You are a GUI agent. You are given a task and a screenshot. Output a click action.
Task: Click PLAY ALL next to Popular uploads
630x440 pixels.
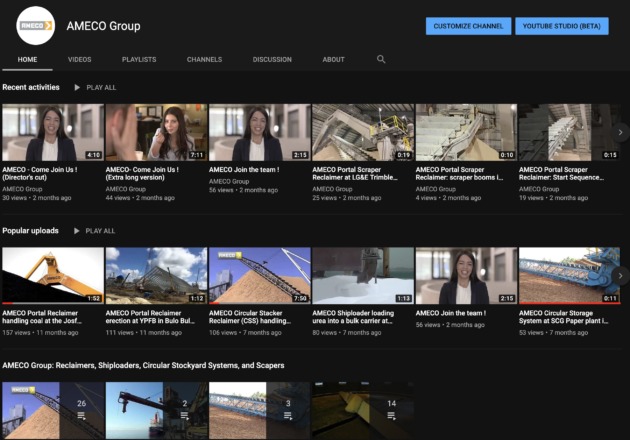tap(100, 231)
